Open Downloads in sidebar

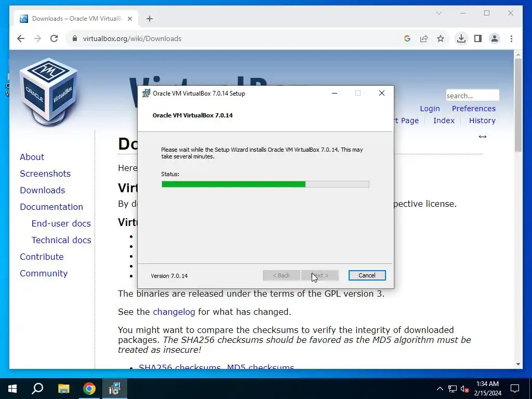tap(43, 190)
